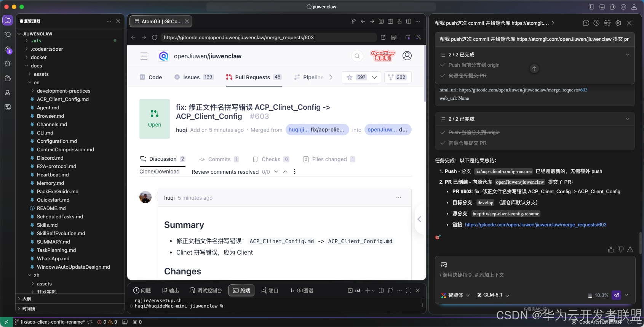Give thumbs up to AI response
Image resolution: width=644 pixels, height=327 pixels.
point(611,250)
